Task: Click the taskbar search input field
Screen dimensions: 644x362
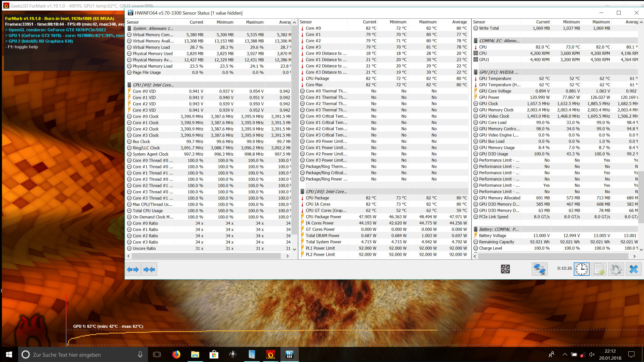Action: point(83,354)
